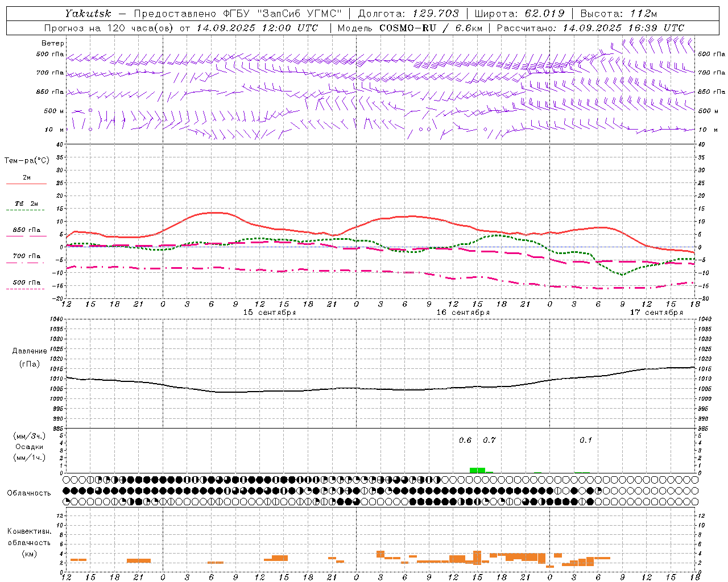The image size is (728, 582).
Task: Click the 'Давление' pressure panel label
Action: 30,351
